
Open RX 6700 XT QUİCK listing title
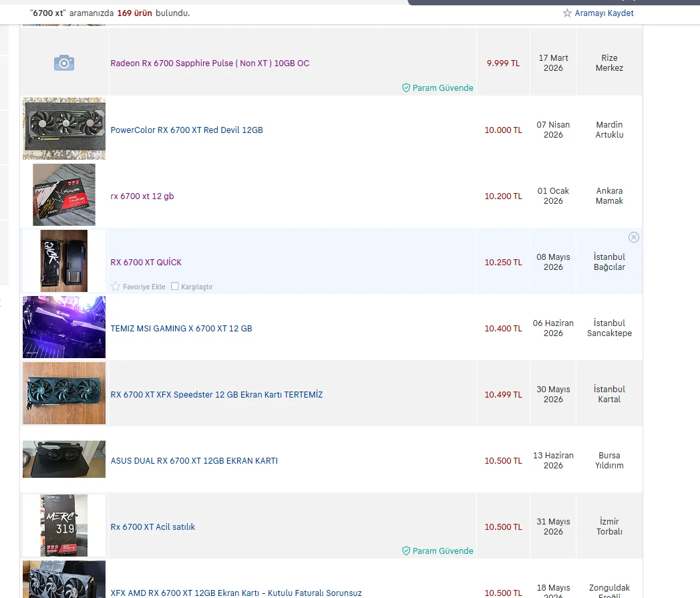[146, 262]
